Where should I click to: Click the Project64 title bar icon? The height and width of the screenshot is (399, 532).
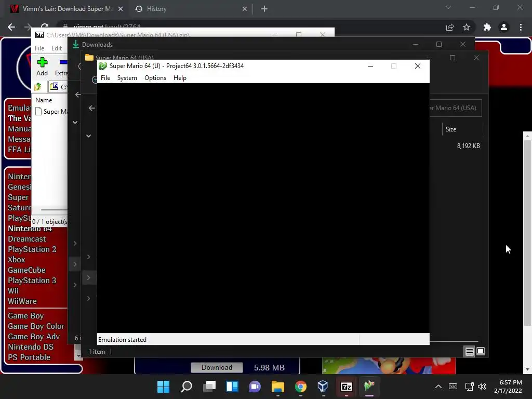pyautogui.click(x=103, y=66)
